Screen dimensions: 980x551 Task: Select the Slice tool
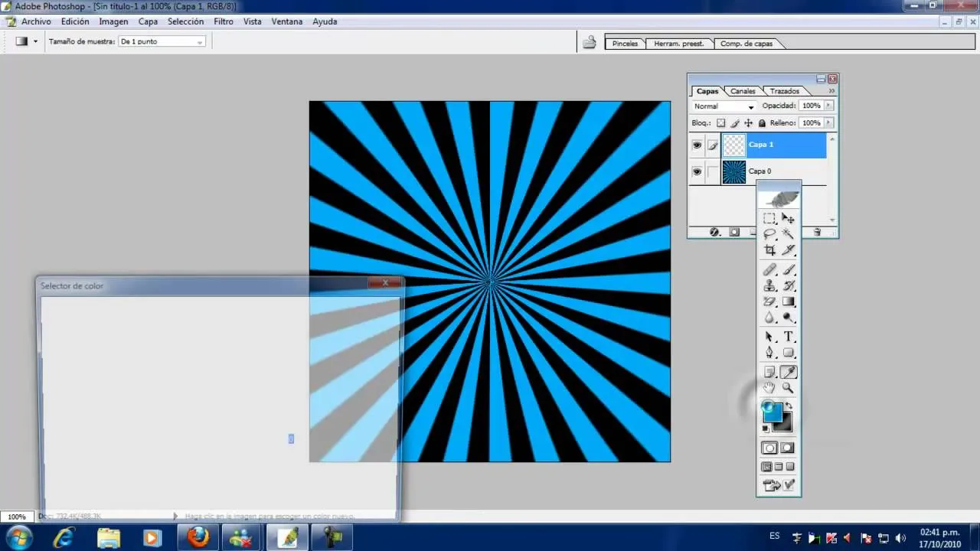(788, 249)
